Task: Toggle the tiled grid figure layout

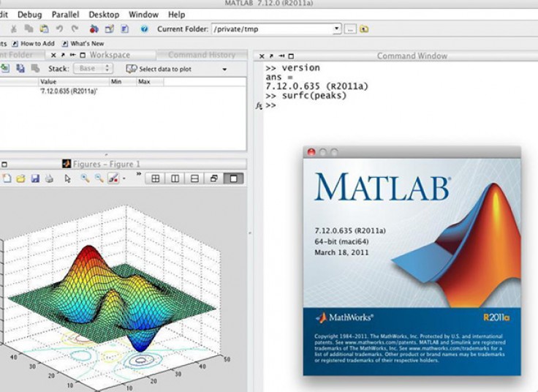Action: point(155,178)
